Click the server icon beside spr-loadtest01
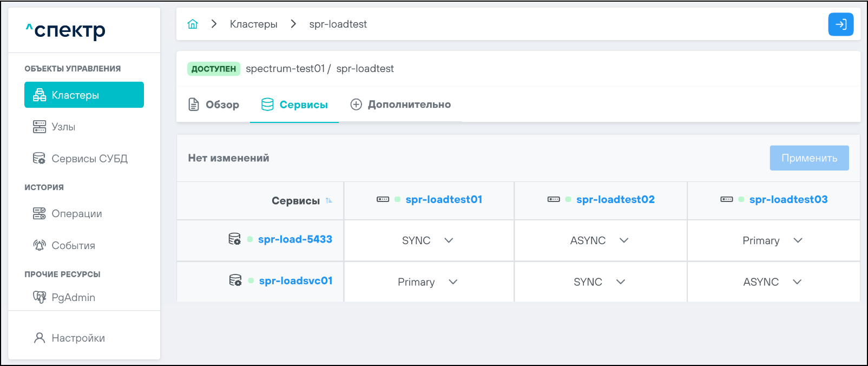This screenshot has width=868, height=366. (383, 200)
